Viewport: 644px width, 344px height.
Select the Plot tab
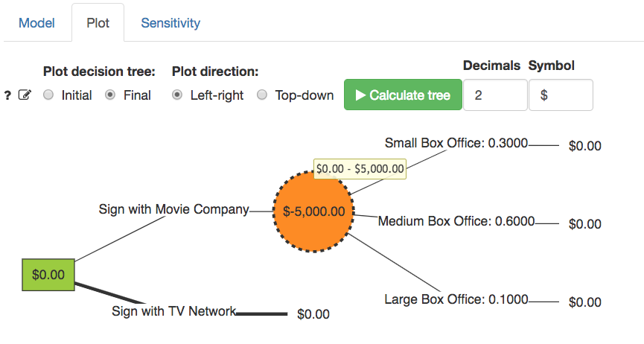(98, 23)
